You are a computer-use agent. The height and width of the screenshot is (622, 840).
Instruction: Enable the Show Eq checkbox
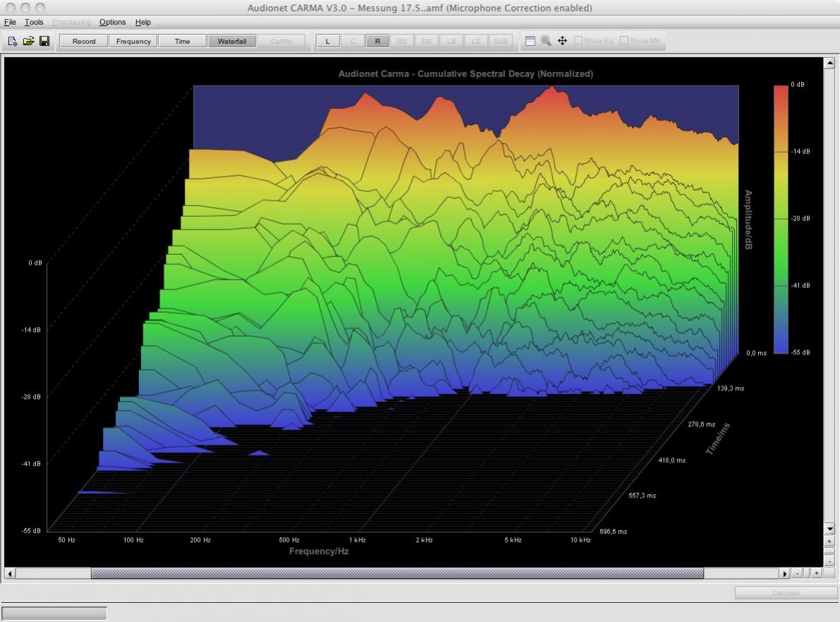coord(578,40)
